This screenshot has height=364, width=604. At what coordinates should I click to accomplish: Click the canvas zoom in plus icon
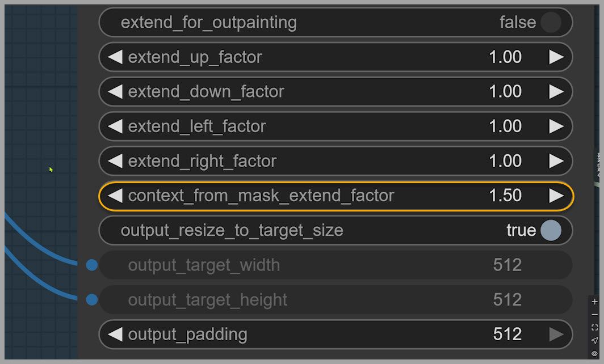(x=594, y=302)
